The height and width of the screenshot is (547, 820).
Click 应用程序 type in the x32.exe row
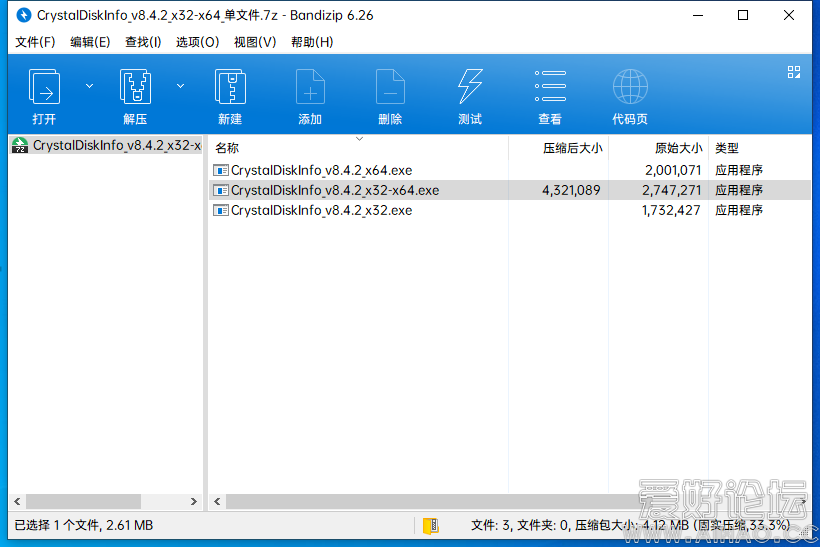tap(738, 210)
